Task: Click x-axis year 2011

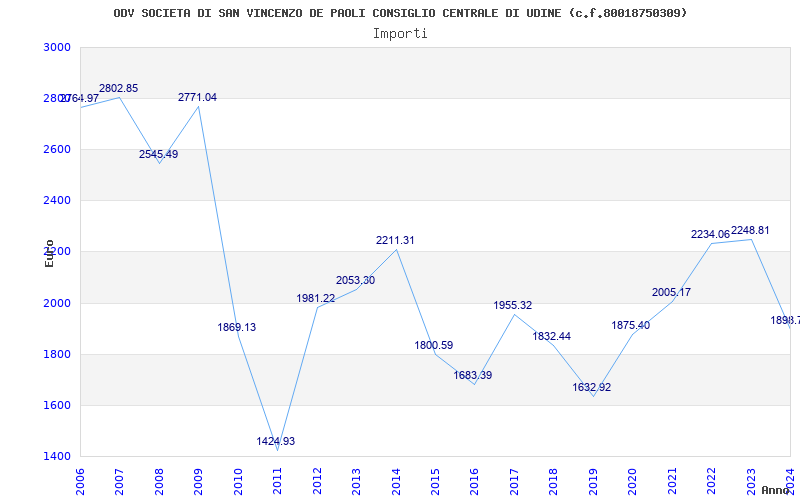Action: click(x=278, y=481)
